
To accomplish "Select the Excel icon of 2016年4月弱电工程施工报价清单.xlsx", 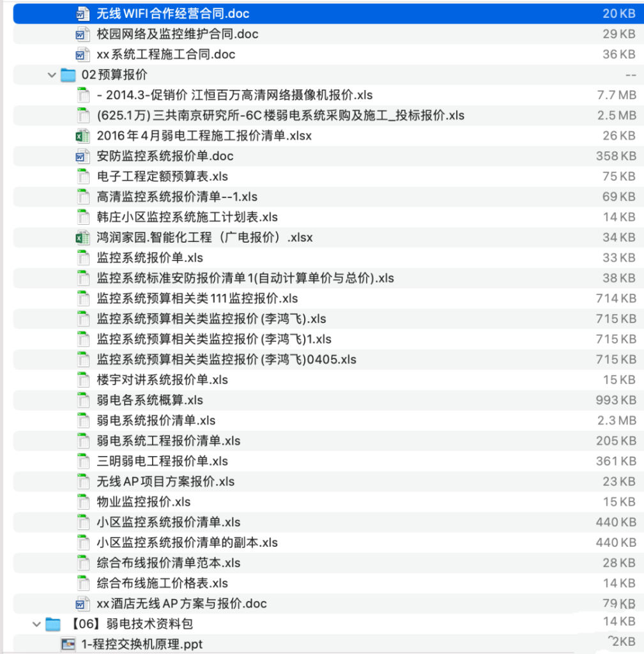I will [83, 135].
